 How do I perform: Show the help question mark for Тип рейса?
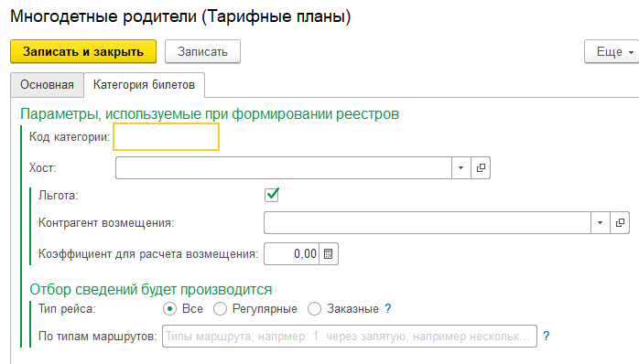[388, 308]
